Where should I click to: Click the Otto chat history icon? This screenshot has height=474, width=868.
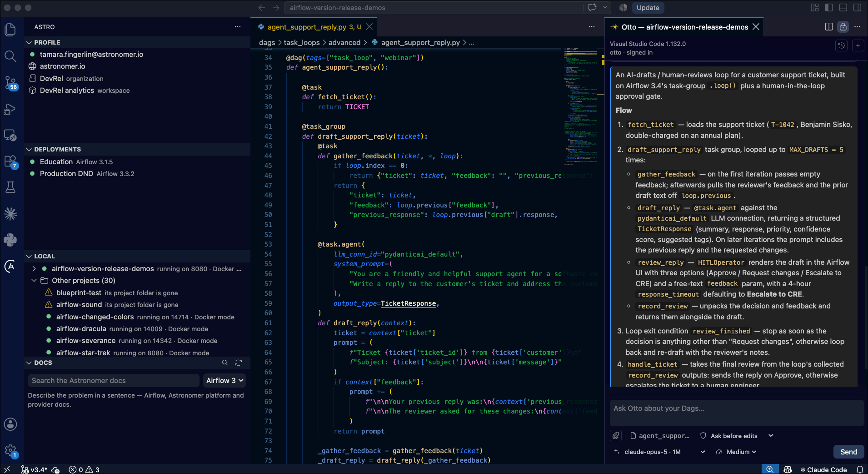pos(841,45)
